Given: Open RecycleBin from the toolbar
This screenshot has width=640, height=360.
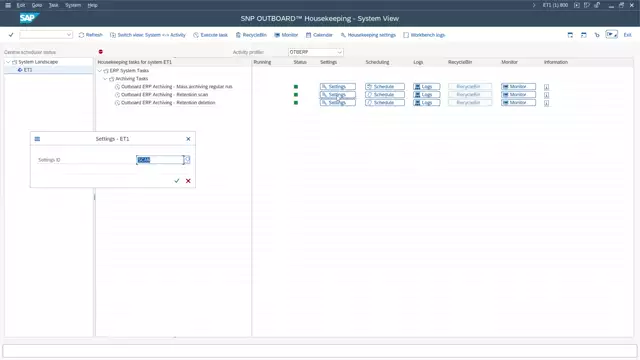Looking at the screenshot, I should pos(251,35).
